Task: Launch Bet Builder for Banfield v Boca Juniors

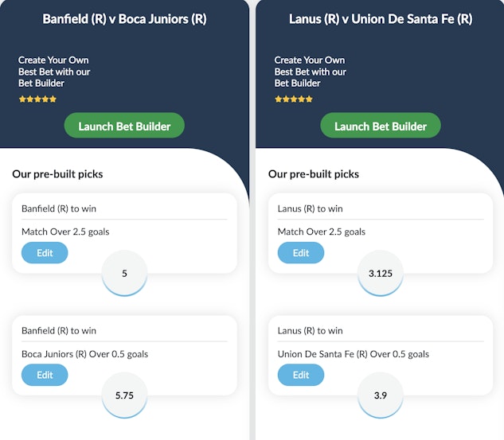Action: click(x=123, y=126)
